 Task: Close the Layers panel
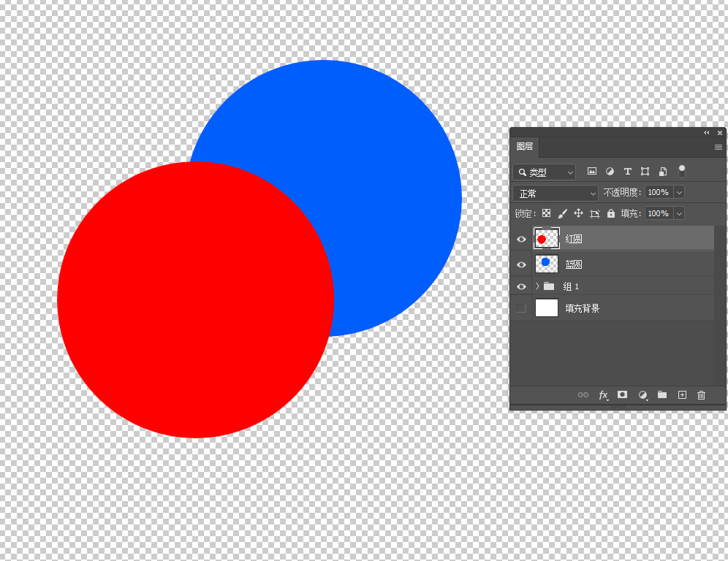(720, 133)
